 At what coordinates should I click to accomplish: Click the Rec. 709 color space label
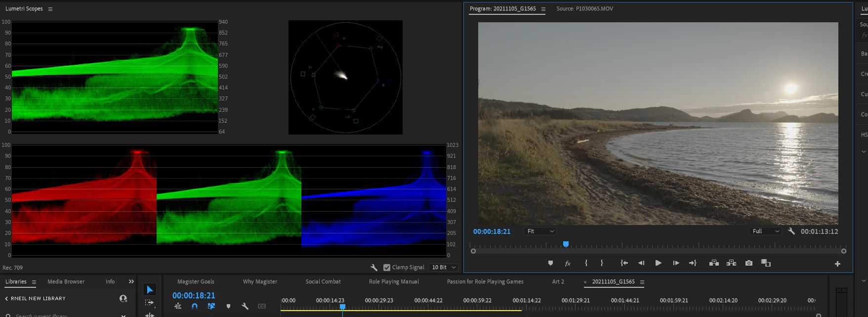tap(13, 268)
